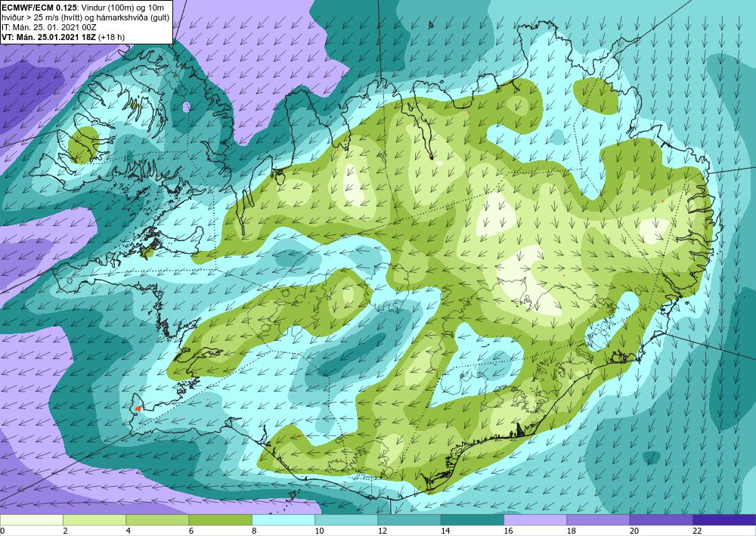Click the scale label '18'

click(572, 531)
